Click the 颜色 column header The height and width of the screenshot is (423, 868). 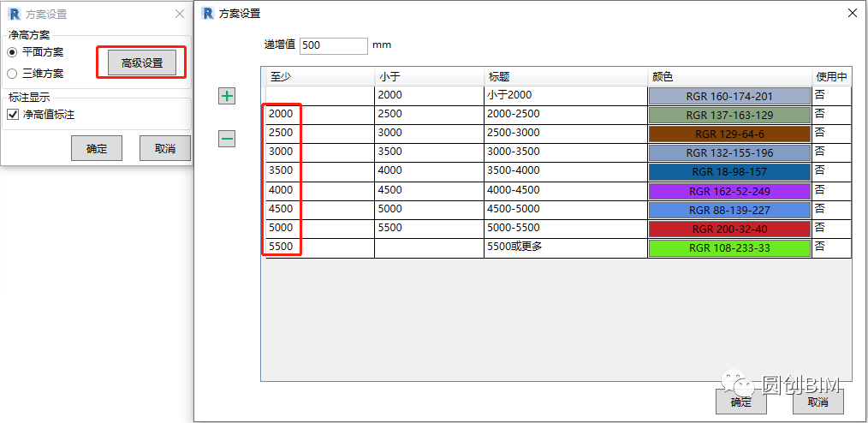[x=729, y=76]
